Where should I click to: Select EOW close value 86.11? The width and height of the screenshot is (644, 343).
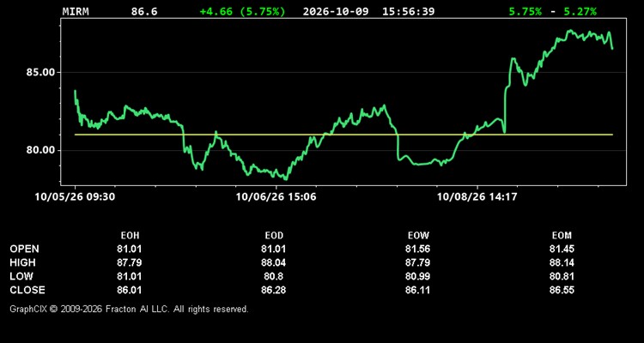(x=417, y=290)
